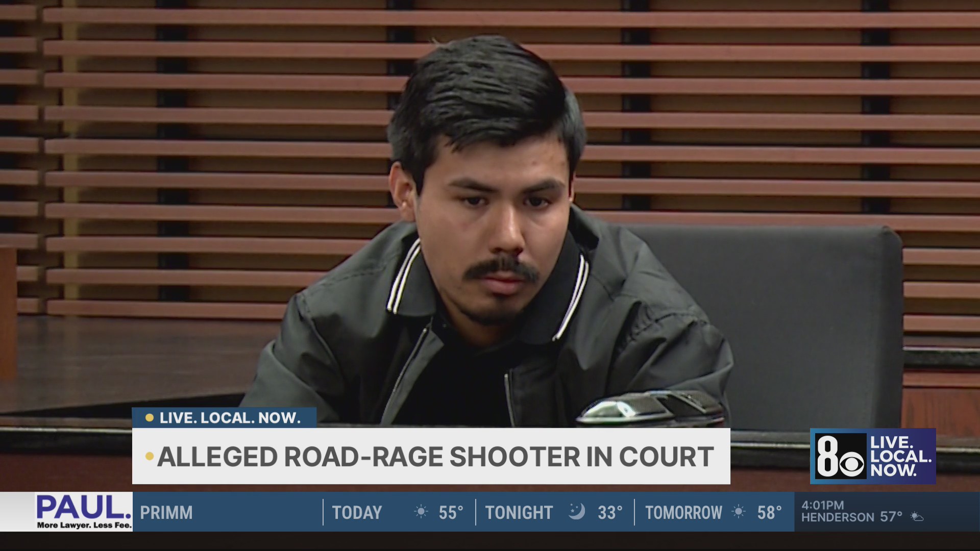Viewport: 980px width, 551px height.
Task: Click the LIVE. LOCAL. NOW. banner tag
Action: tap(224, 418)
